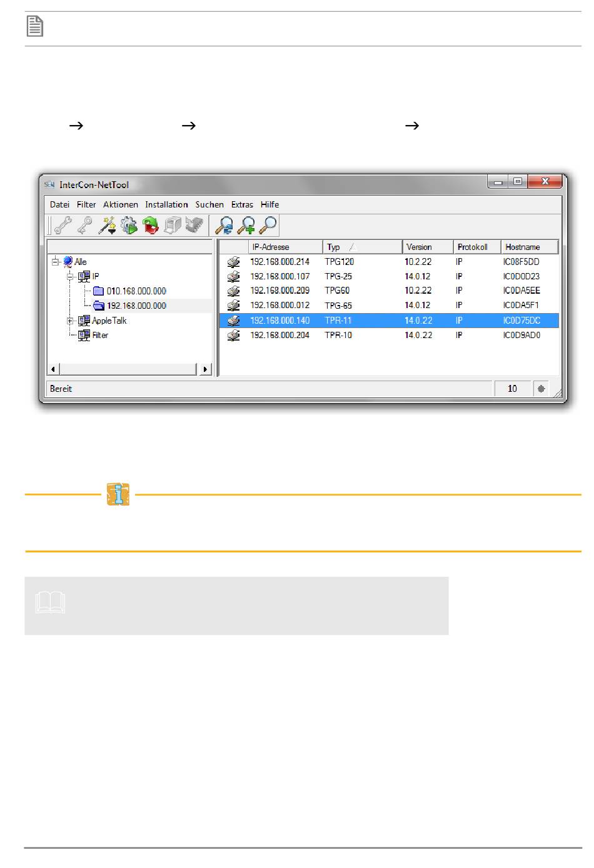Sort by the Typ column header

(x=362, y=247)
